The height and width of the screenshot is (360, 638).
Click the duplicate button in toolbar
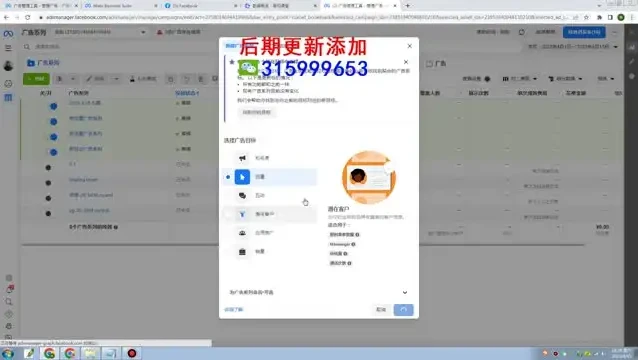pyautogui.click(x=59, y=79)
